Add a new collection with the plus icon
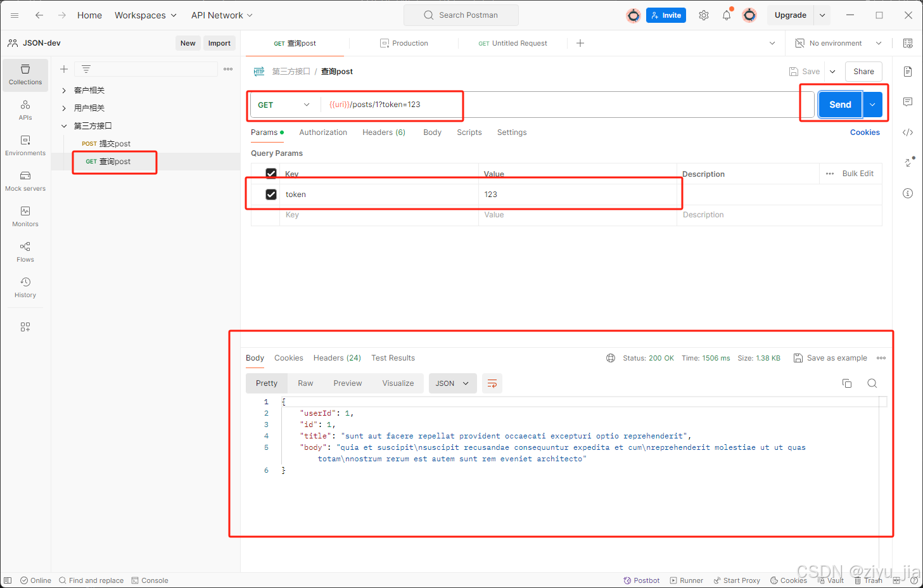 point(64,69)
